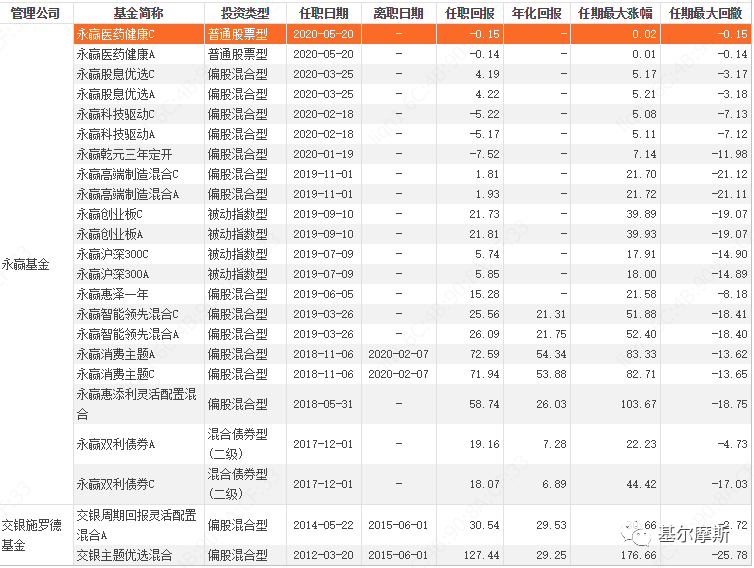Viewport: 754px width, 568px height.
Task: Click the 任期最大回撤 column header
Action: pos(706,13)
